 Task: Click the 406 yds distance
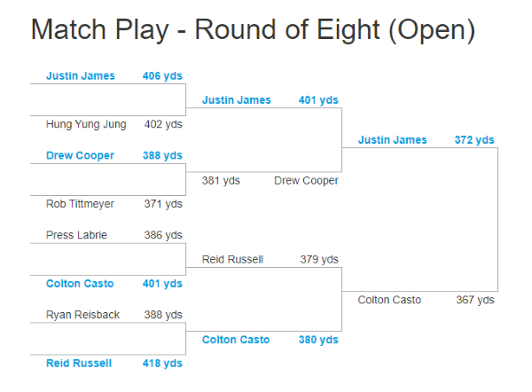point(162,76)
